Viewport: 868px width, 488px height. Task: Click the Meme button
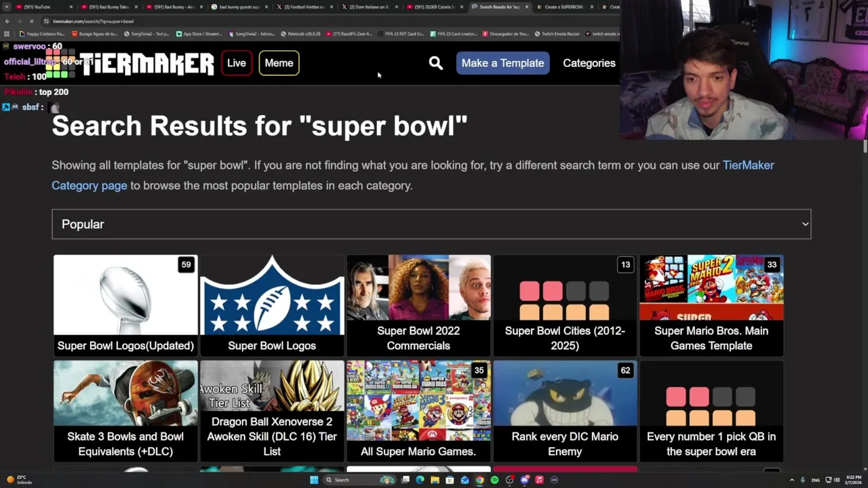pyautogui.click(x=279, y=63)
